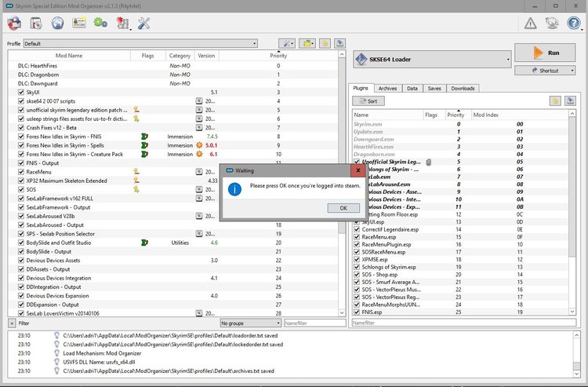Open Nexus website globe icon
The image size is (588, 387).
tap(57, 24)
